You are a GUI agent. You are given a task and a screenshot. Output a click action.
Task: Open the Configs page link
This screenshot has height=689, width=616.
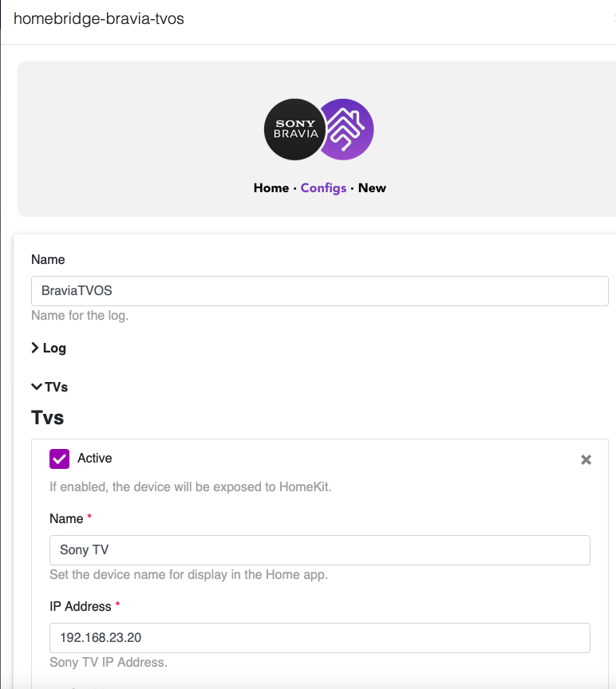pos(323,188)
